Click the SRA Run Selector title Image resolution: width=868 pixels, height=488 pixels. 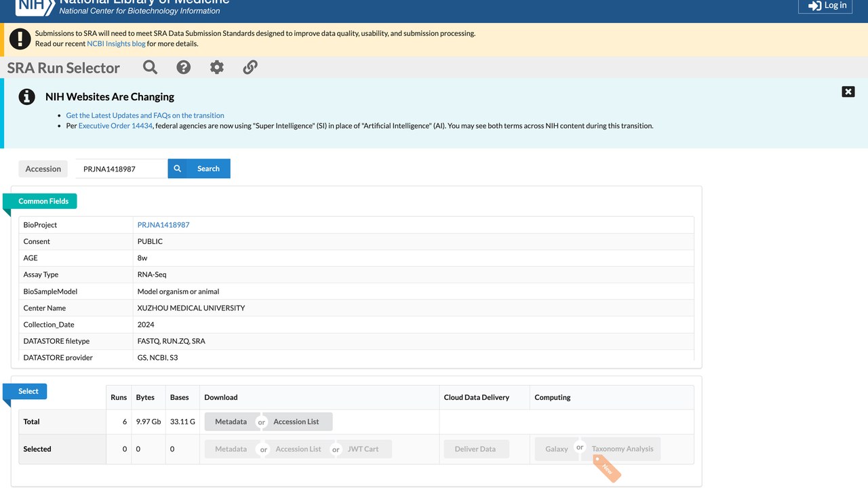(64, 68)
